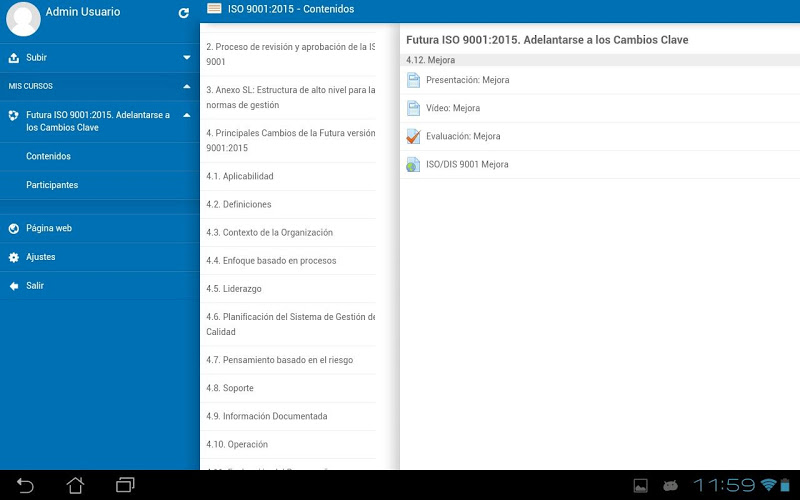Image resolution: width=800 pixels, height=500 pixels.
Task: Click the Subir upload icon
Action: click(14, 58)
